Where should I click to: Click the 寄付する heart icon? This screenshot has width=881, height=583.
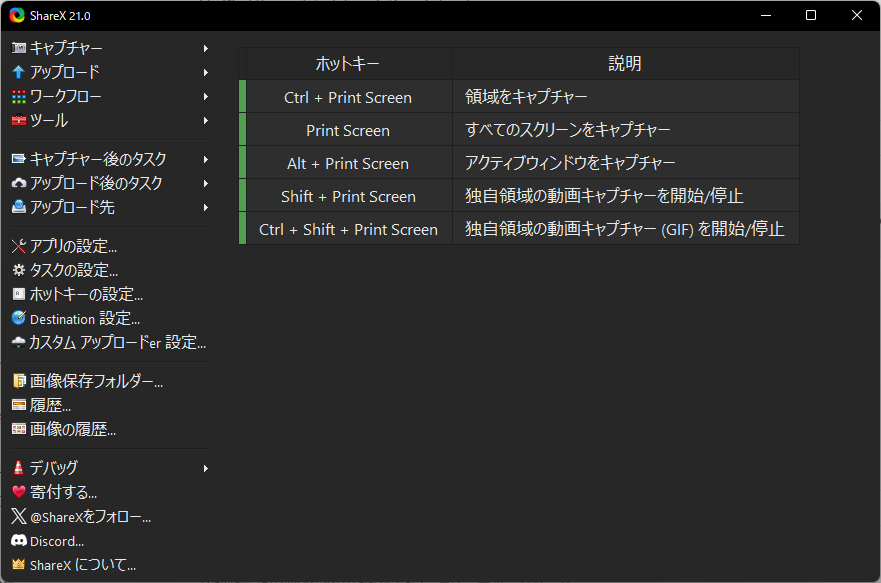[19, 493]
